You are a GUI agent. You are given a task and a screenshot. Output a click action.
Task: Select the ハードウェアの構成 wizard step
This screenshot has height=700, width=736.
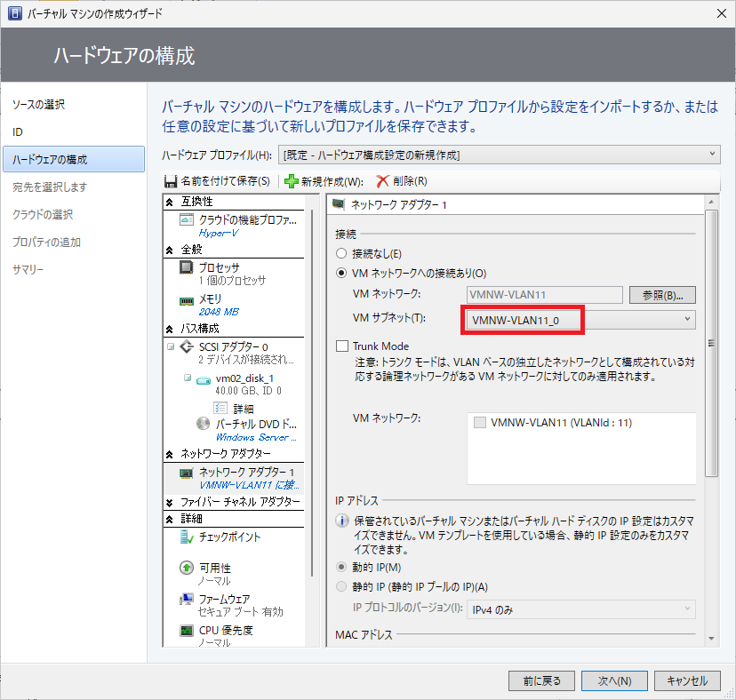(74, 159)
